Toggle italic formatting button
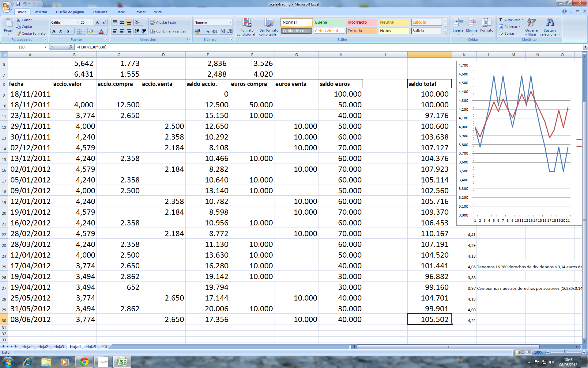The height and width of the screenshot is (368, 588). [61, 31]
